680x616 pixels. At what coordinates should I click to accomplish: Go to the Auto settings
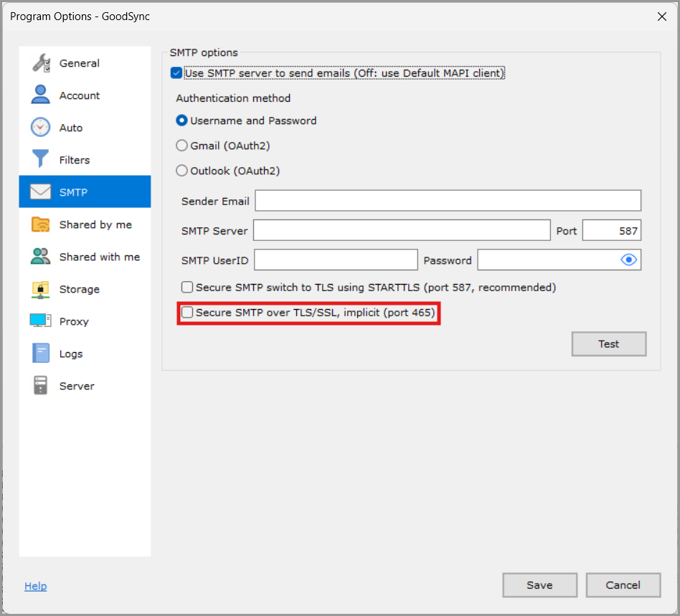click(x=85, y=128)
